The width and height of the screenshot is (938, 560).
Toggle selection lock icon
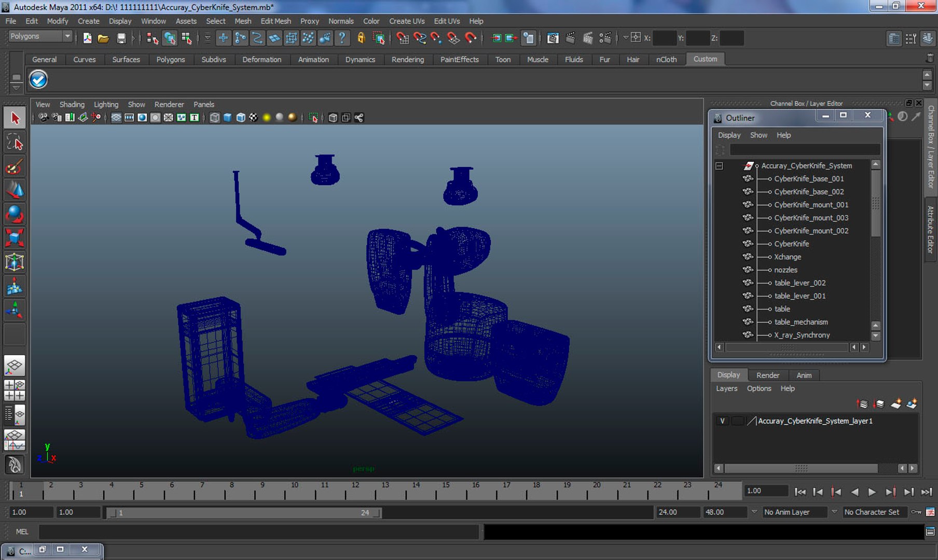(361, 38)
